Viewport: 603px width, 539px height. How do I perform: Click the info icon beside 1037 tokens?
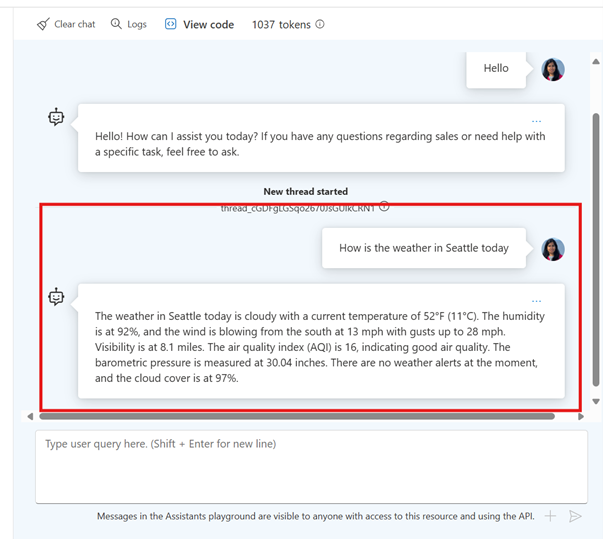tap(320, 24)
